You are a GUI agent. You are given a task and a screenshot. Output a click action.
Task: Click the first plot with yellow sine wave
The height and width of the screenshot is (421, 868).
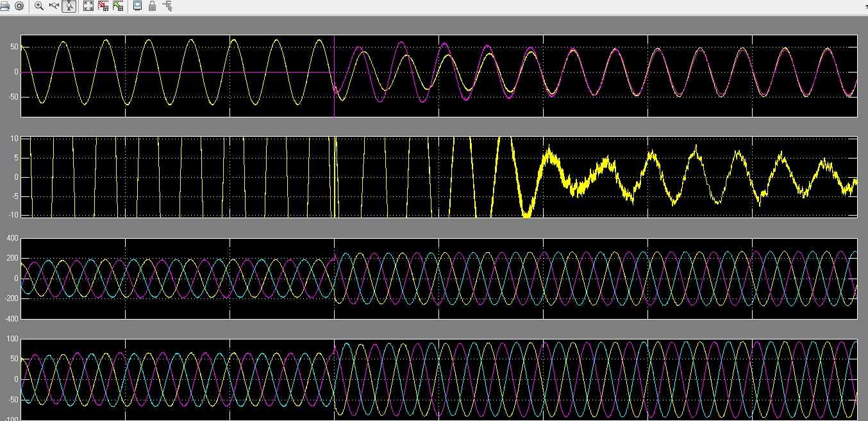point(439,76)
